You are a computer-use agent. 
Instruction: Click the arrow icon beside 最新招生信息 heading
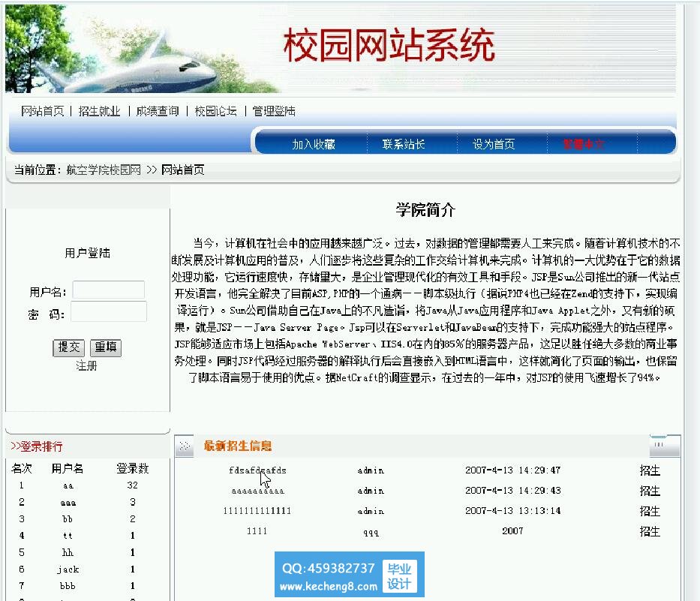pyautogui.click(x=184, y=446)
